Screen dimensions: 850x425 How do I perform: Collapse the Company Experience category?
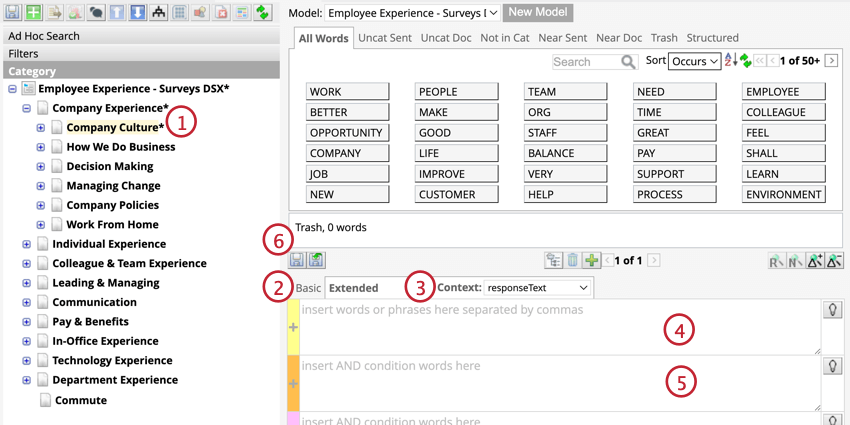coord(27,108)
